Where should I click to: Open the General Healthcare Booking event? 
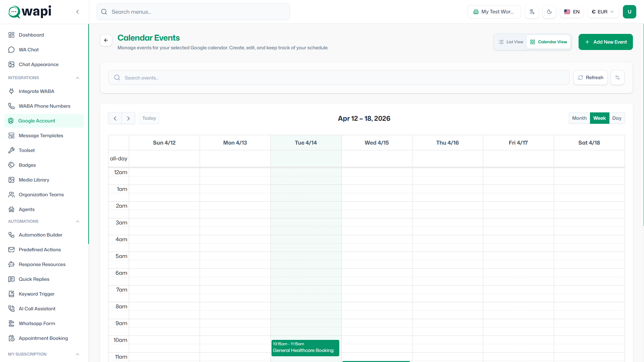point(305,348)
